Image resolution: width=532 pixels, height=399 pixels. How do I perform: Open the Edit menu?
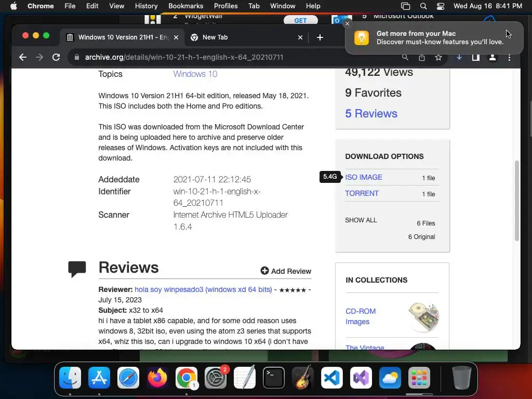click(x=92, y=6)
